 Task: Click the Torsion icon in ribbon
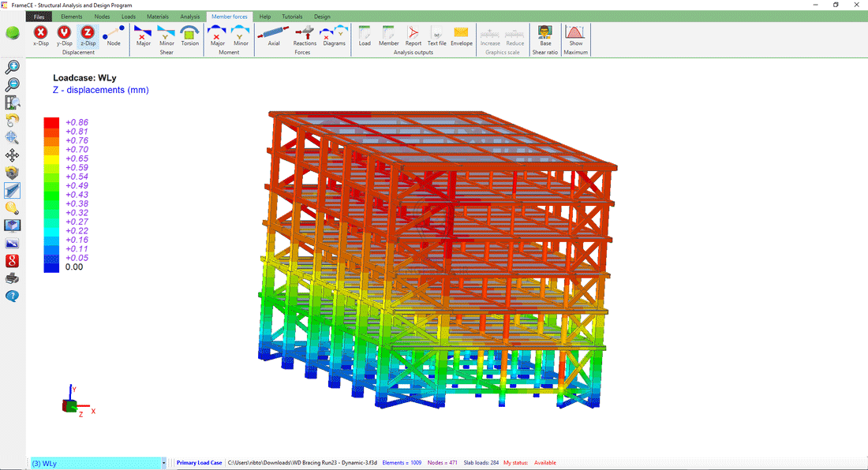click(189, 35)
